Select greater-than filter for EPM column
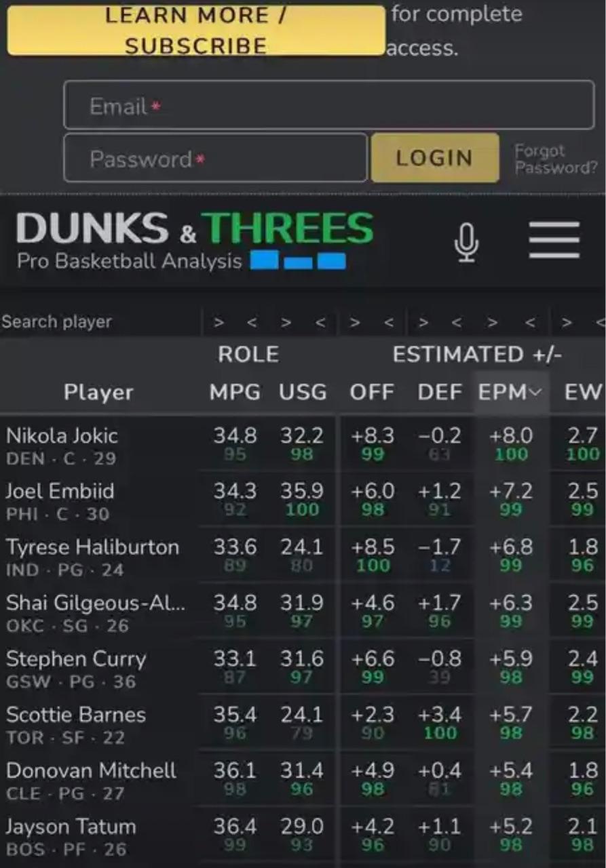606x868 pixels. (x=492, y=322)
